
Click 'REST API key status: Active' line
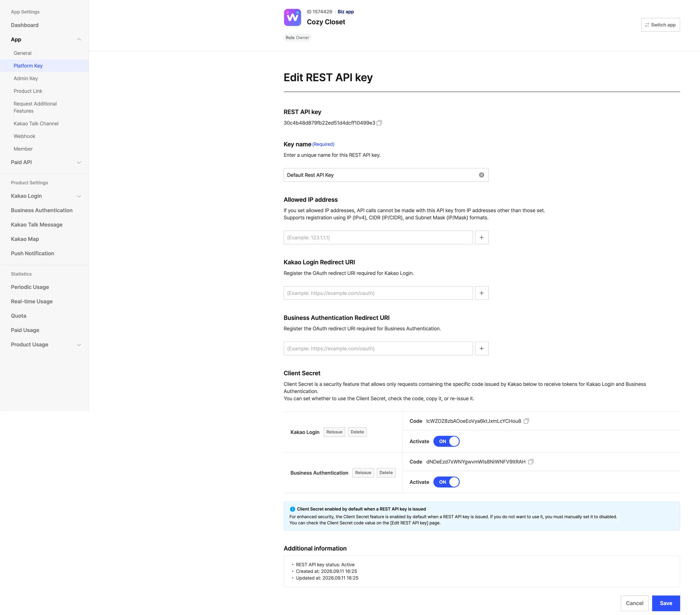pos(325,565)
